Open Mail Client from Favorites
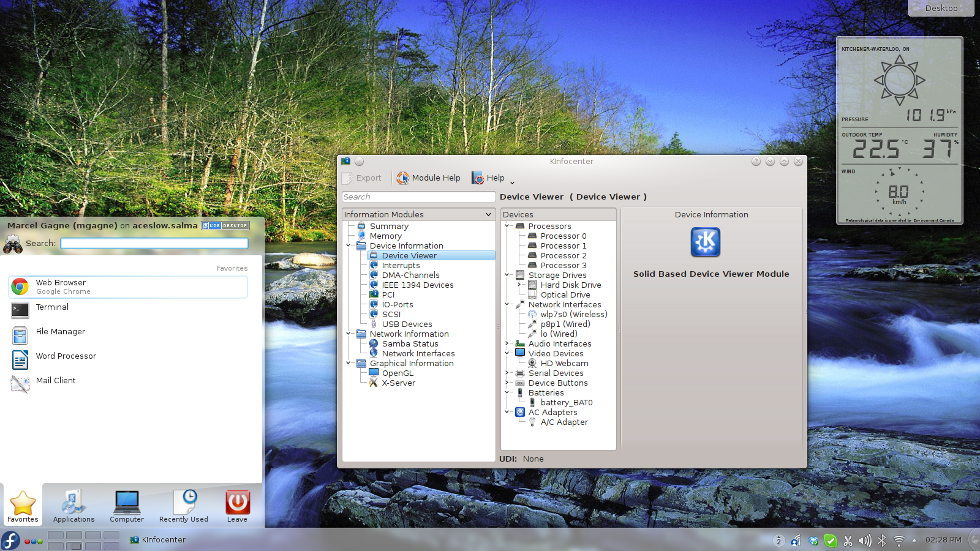Viewport: 980px width, 551px height. (128, 384)
